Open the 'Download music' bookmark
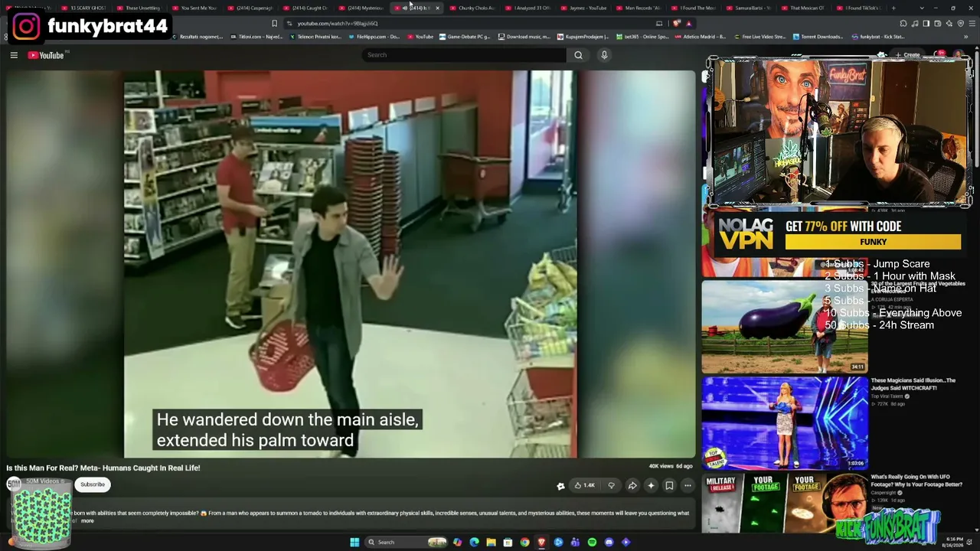The image size is (980, 551). point(524,37)
